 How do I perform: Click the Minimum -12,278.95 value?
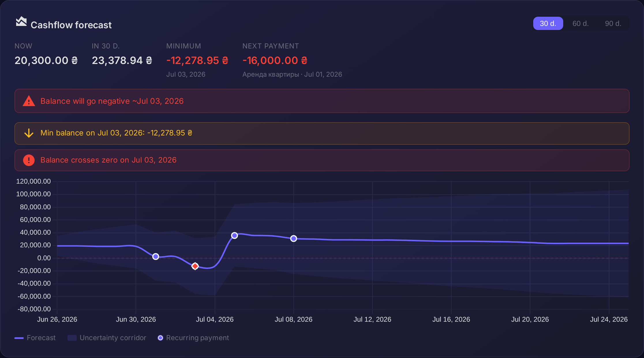point(197,61)
